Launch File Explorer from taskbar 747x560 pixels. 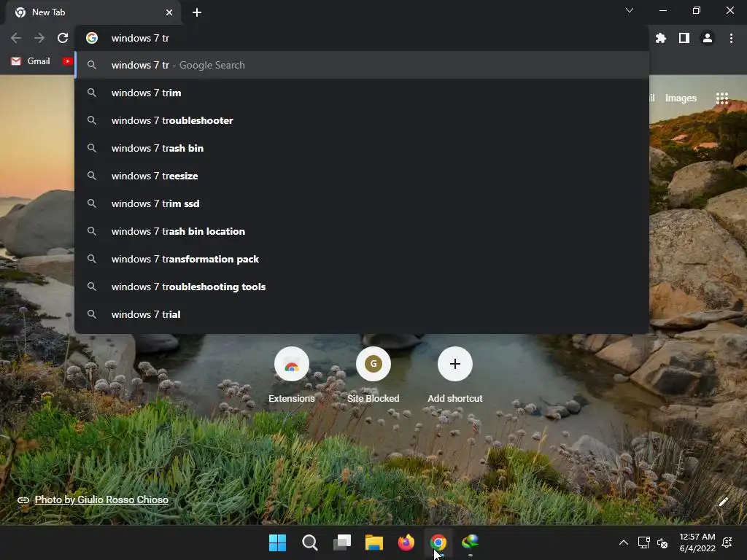click(x=374, y=542)
